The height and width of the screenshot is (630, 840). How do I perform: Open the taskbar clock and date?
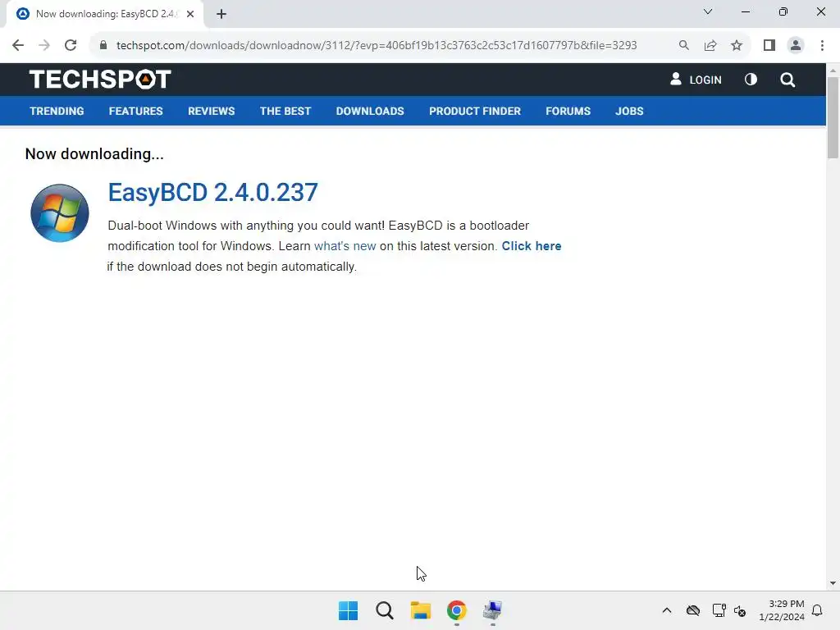click(x=782, y=610)
